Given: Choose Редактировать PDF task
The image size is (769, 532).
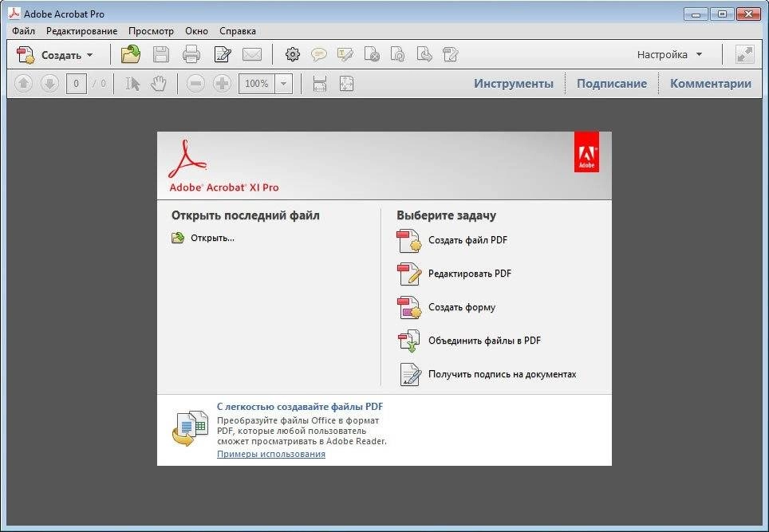Looking at the screenshot, I should 470,274.
